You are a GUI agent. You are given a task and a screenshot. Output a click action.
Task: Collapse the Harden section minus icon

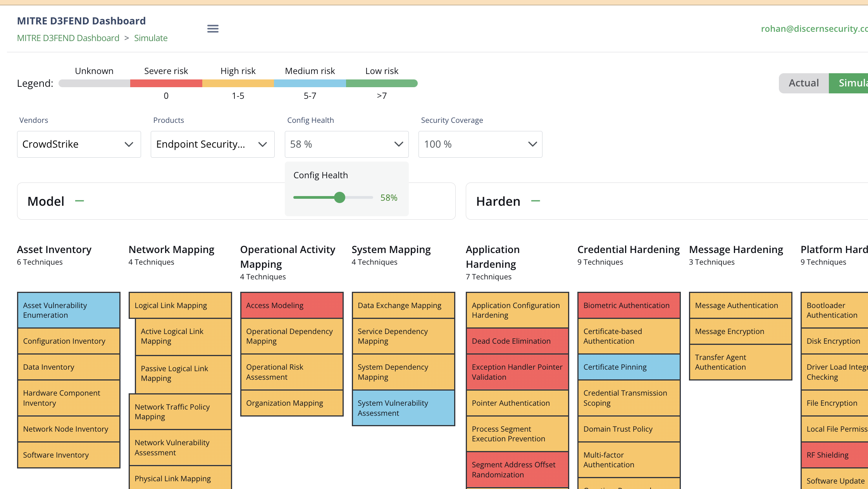pos(536,201)
